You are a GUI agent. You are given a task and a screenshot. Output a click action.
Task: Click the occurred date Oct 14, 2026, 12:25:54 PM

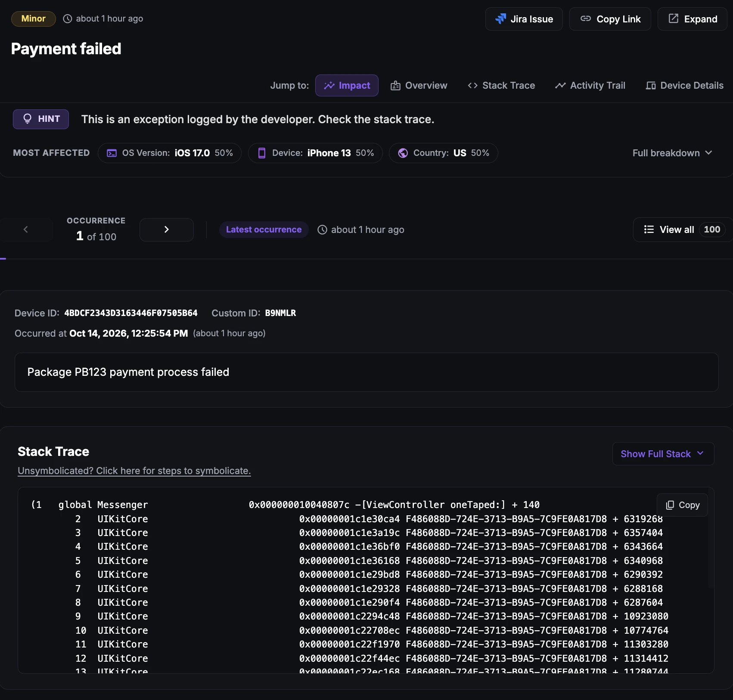[x=128, y=333]
